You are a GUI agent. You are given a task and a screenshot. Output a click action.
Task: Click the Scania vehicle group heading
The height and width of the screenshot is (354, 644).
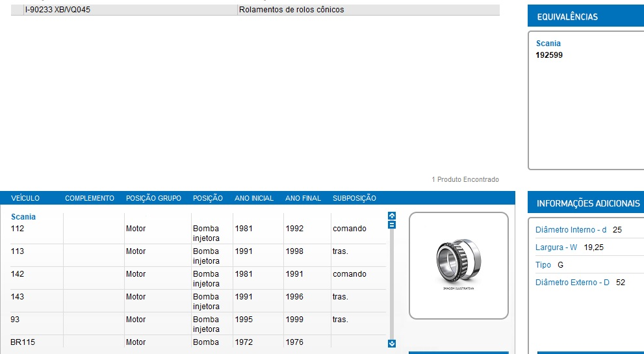23,217
